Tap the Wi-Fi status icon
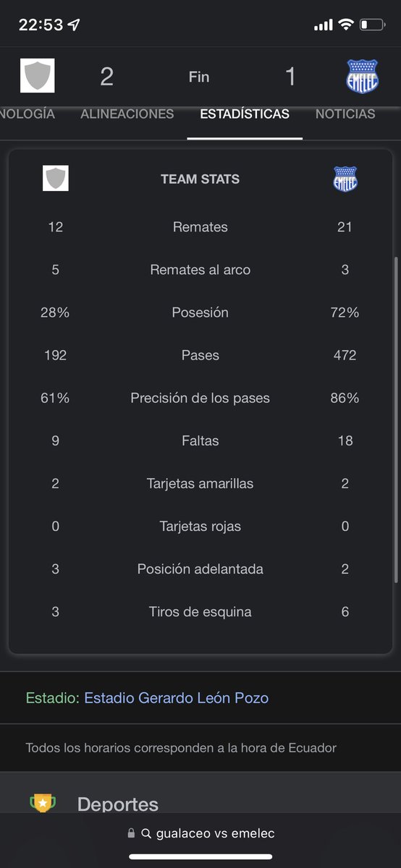 345,25
